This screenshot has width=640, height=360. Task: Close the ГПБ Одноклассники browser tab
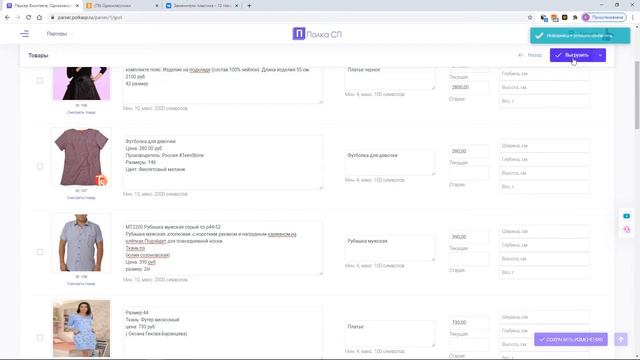pyautogui.click(x=157, y=6)
